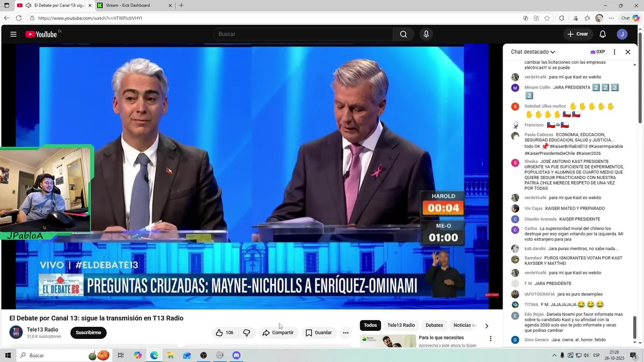Close the El Debate YouTube tab
The width and height of the screenshot is (644, 362).
click(90, 6)
